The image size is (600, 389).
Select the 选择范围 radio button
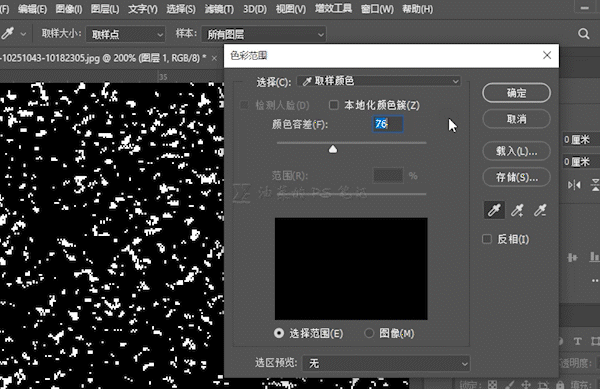(279, 333)
